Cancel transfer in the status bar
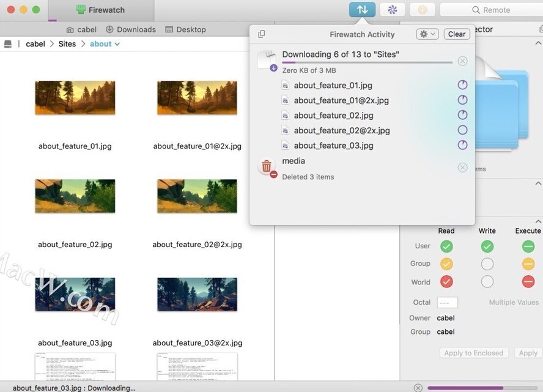This screenshot has height=392, width=543. pyautogui.click(x=418, y=388)
